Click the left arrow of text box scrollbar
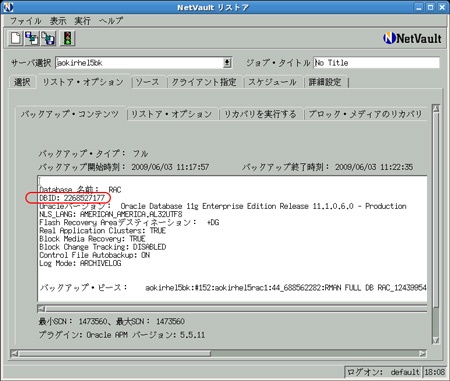This screenshot has width=450, height=381. [41, 308]
